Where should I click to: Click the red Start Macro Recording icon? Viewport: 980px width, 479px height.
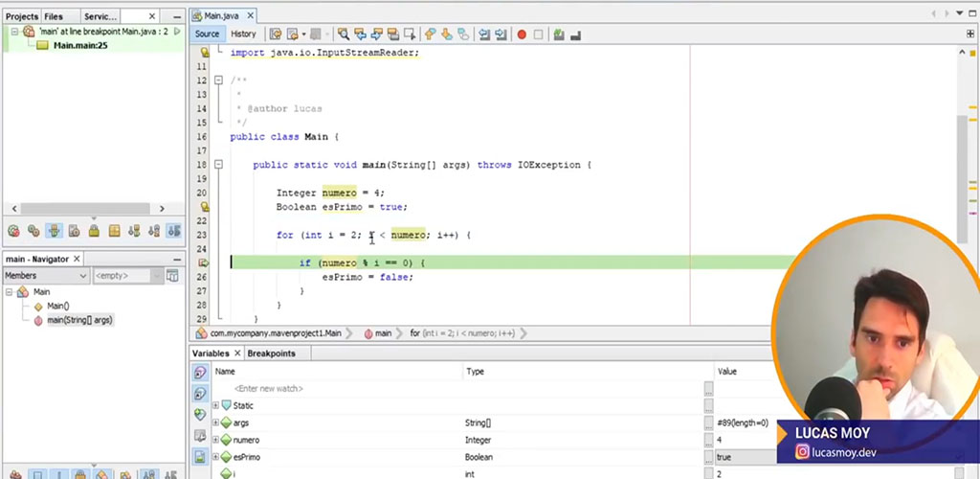(522, 34)
